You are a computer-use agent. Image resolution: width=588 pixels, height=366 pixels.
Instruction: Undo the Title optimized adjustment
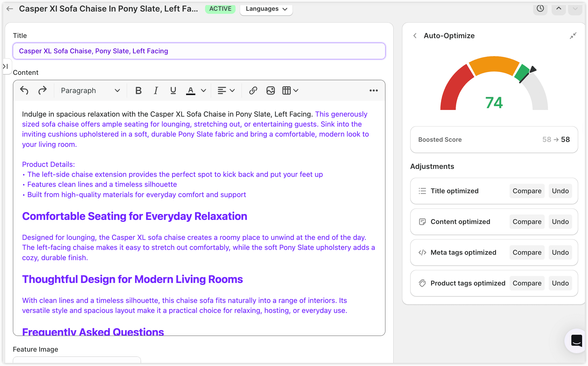[560, 191]
